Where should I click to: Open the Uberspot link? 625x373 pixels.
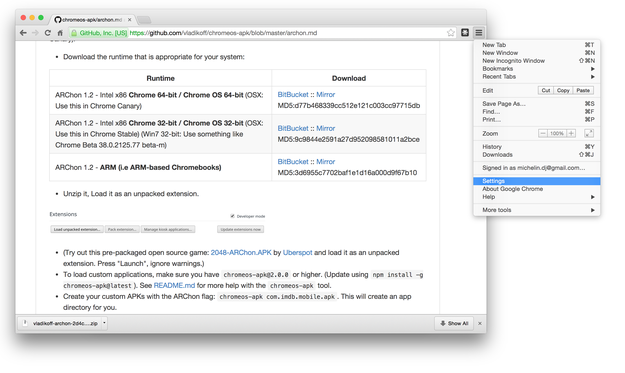pos(297,253)
